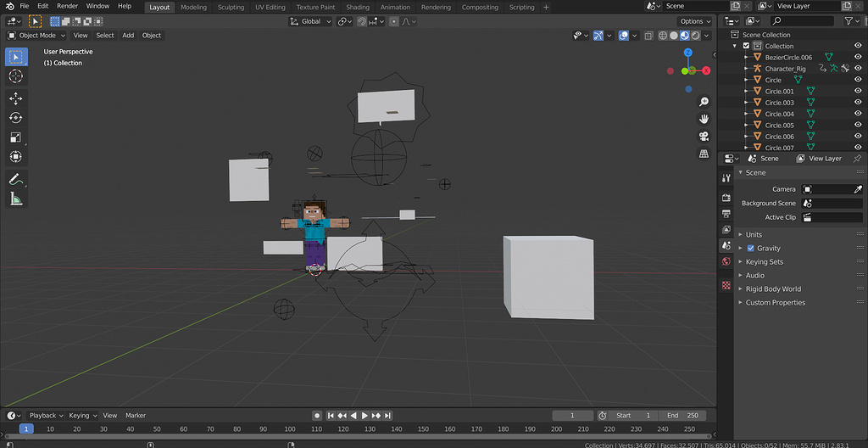868x448 pixels.
Task: Switch to Modeling workspace tab
Action: tap(194, 7)
